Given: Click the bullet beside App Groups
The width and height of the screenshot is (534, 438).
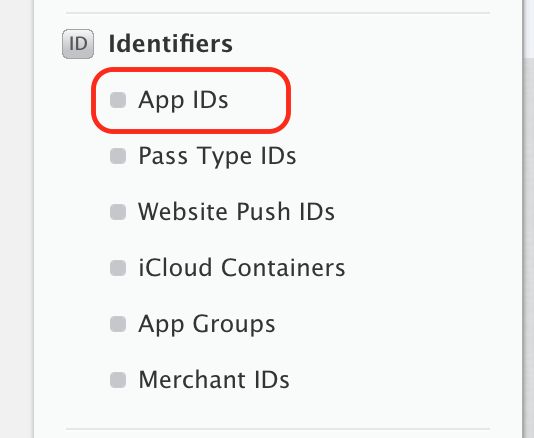Looking at the screenshot, I should pyautogui.click(x=118, y=324).
